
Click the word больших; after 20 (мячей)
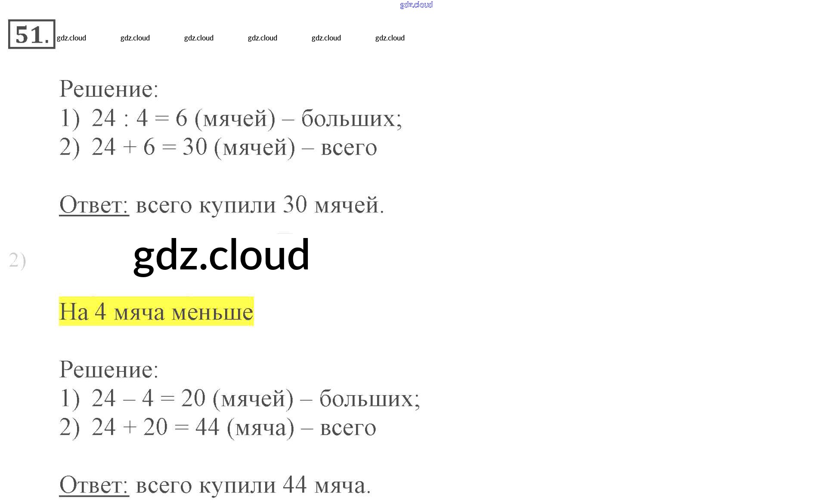click(369, 399)
